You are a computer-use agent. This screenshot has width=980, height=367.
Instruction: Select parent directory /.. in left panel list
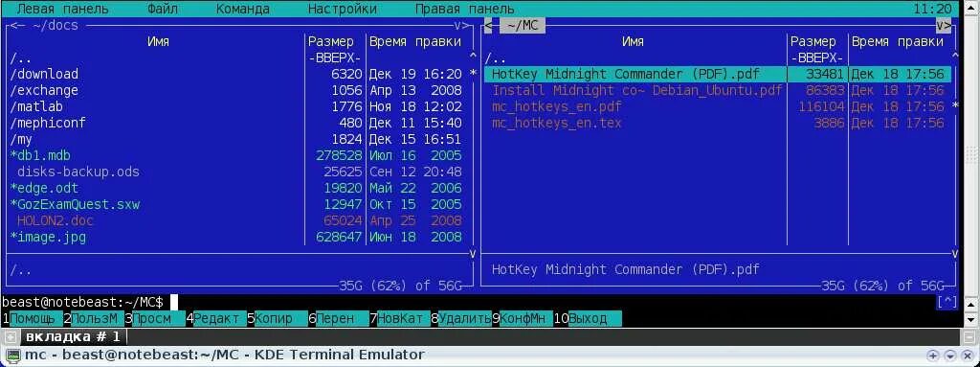pos(236,58)
